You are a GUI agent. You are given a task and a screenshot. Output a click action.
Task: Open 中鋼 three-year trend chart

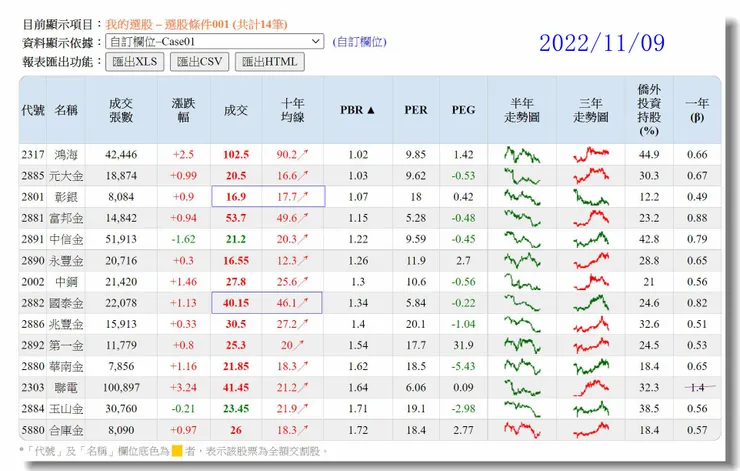(591, 282)
